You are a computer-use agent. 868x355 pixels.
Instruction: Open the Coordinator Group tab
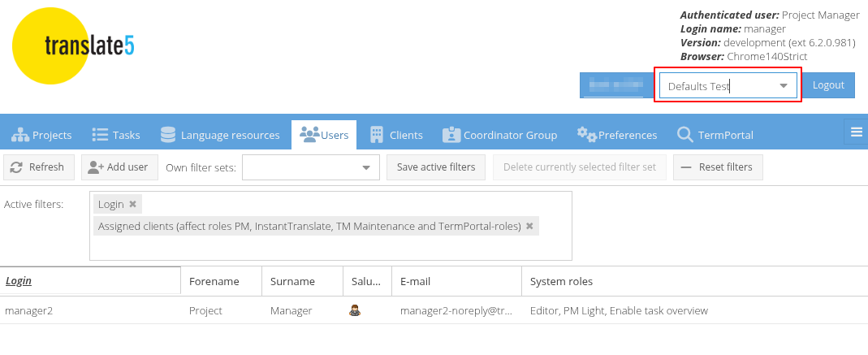point(499,135)
